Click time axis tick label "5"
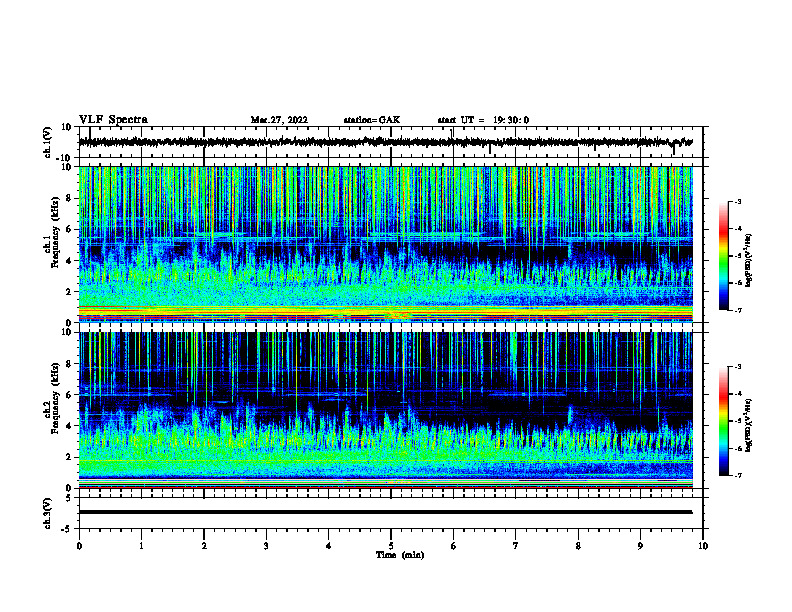 [391, 546]
